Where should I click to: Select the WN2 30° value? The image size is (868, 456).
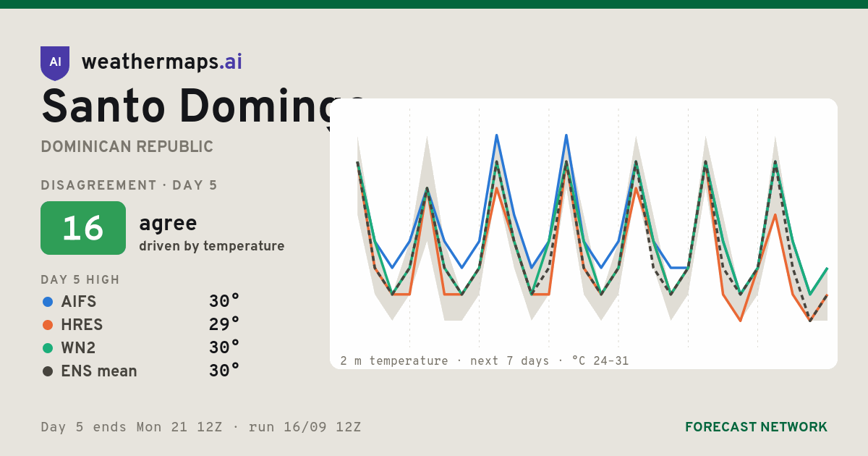point(224,347)
